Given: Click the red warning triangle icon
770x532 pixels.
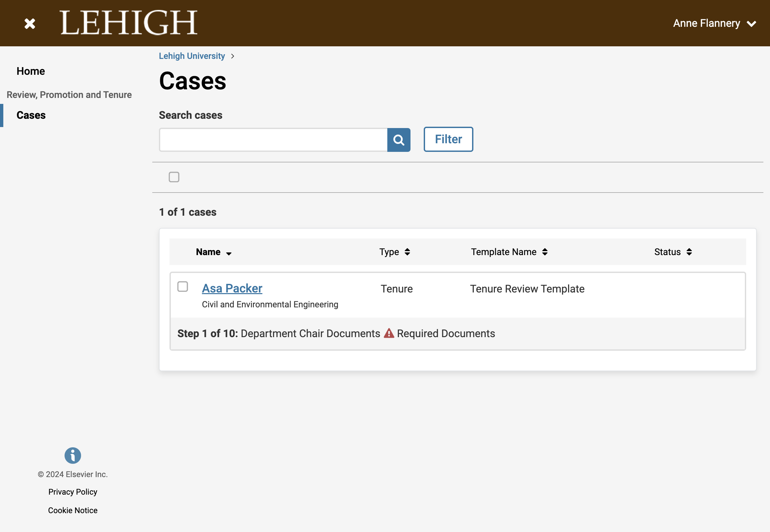Looking at the screenshot, I should [389, 333].
